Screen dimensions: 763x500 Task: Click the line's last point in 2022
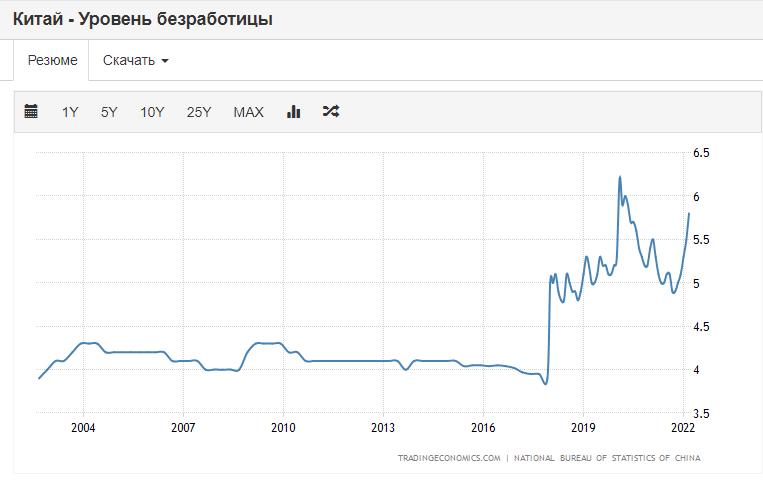point(688,213)
